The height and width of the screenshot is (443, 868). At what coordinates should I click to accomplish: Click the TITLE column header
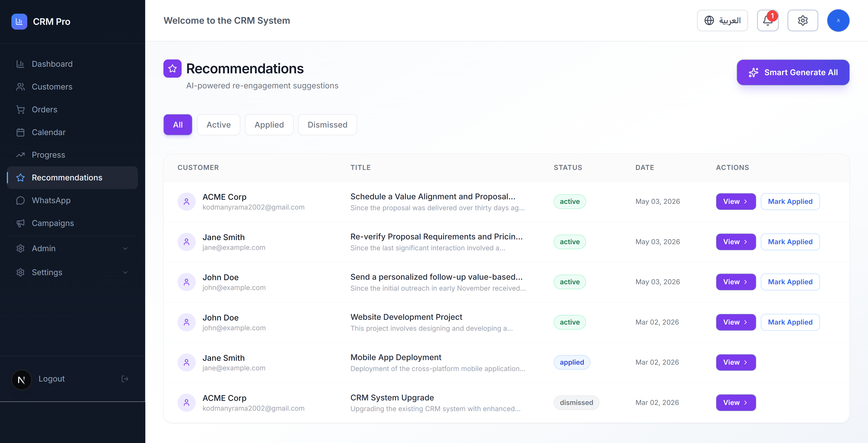[360, 168]
